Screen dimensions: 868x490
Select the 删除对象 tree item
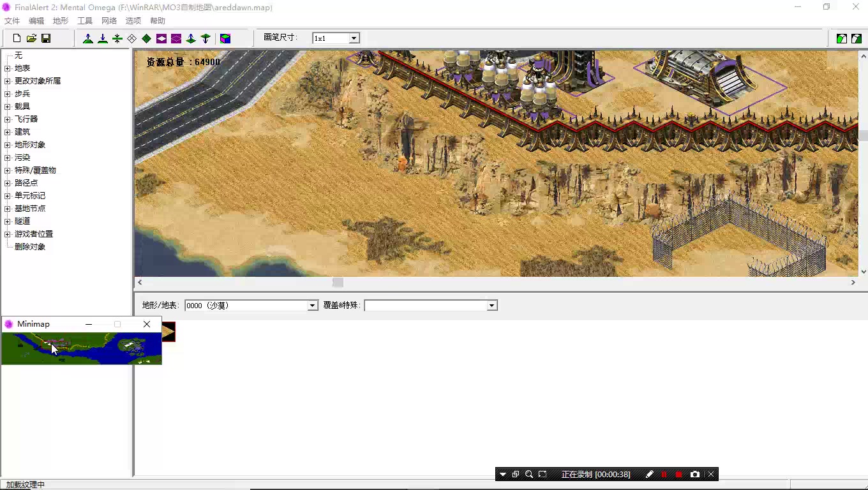(x=30, y=247)
